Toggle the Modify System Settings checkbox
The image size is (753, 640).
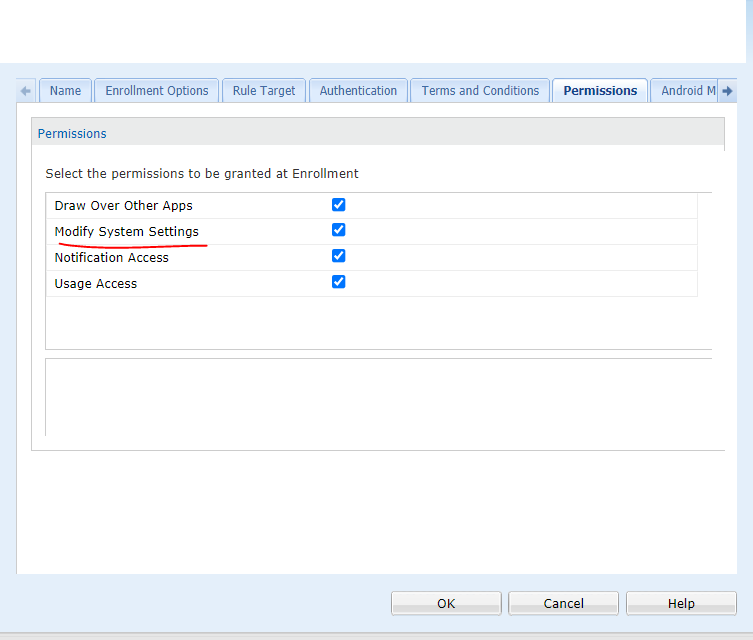[338, 231]
